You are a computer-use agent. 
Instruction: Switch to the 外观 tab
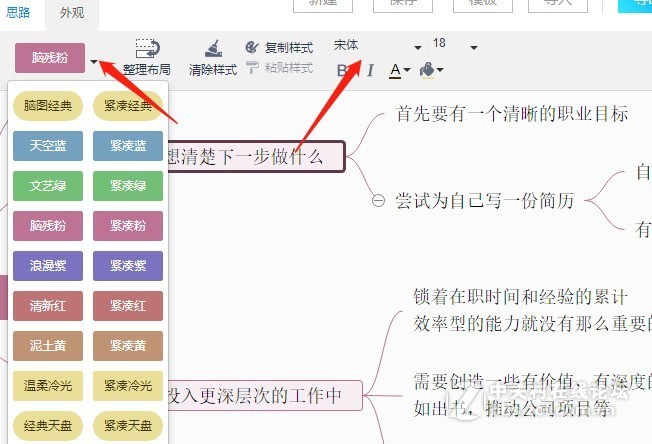pyautogui.click(x=72, y=12)
